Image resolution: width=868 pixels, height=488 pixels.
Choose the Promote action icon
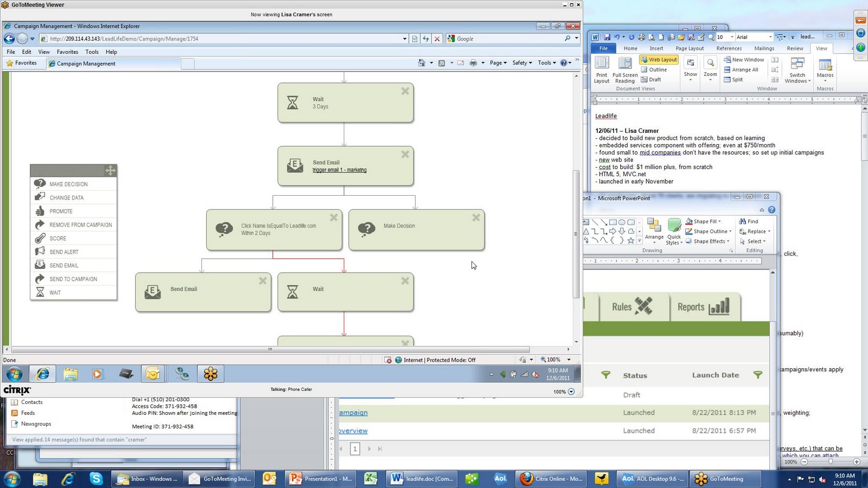coord(40,211)
